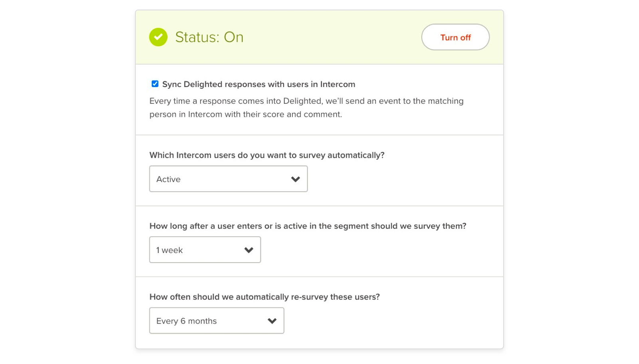The width and height of the screenshot is (639, 364).
Task: Click the 1 week field text
Action: pos(169,250)
